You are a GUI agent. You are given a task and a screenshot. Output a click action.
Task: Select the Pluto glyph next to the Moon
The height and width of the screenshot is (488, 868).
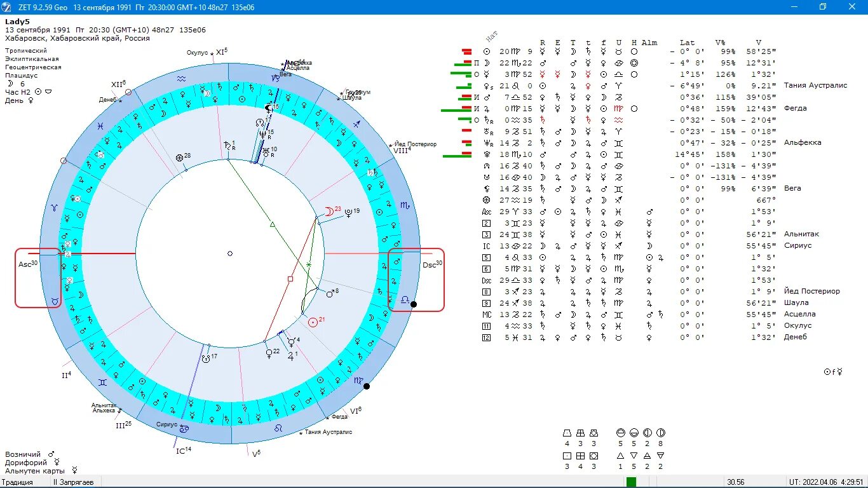pos(348,212)
